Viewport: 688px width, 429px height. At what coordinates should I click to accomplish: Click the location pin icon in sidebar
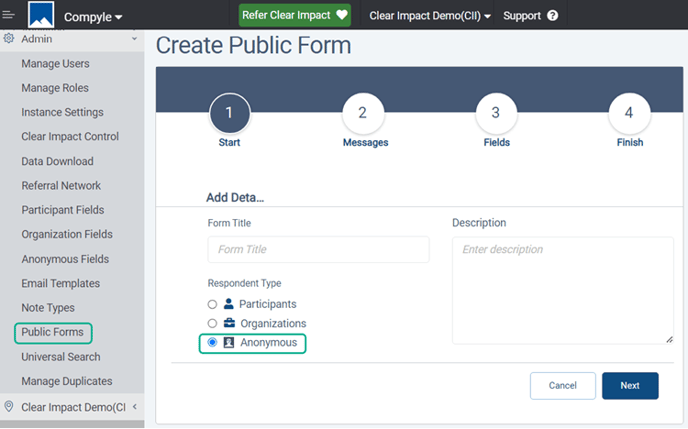pyautogui.click(x=9, y=406)
